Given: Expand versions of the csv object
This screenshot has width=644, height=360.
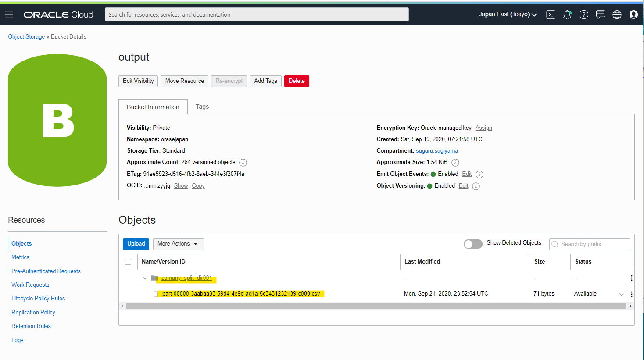Looking at the screenshot, I should coord(621,294).
